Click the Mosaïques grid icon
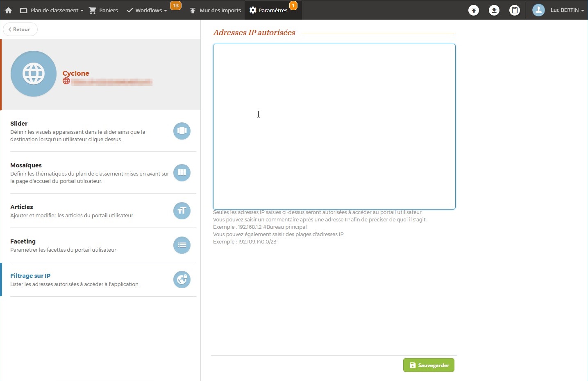Screen dimensions: 588x381 (x=182, y=173)
